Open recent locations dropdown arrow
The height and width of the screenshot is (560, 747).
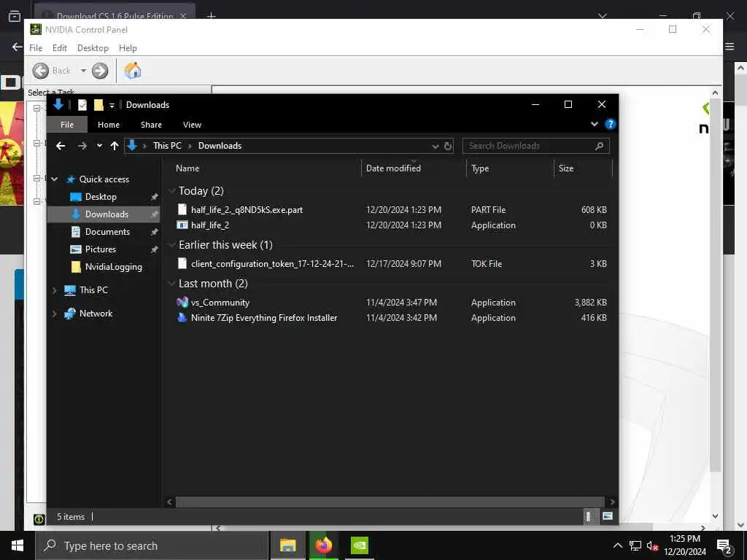pyautogui.click(x=99, y=146)
